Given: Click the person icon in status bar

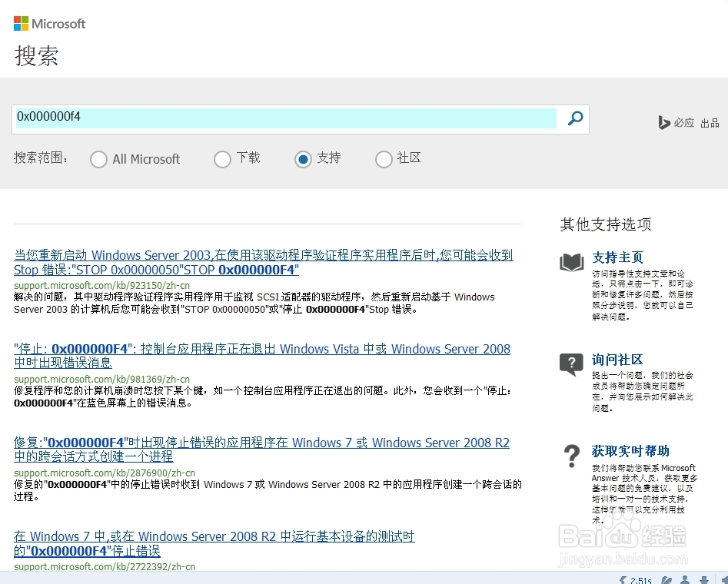Looking at the screenshot, I should [685, 580].
